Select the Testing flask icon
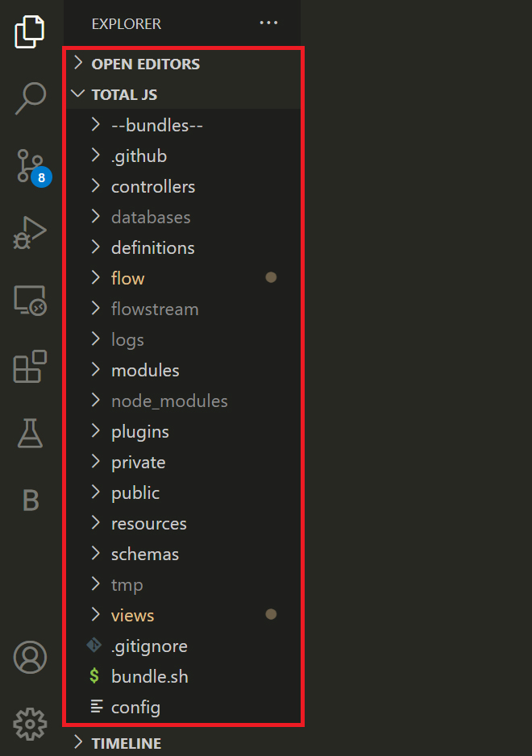This screenshot has height=756, width=532. (31, 434)
